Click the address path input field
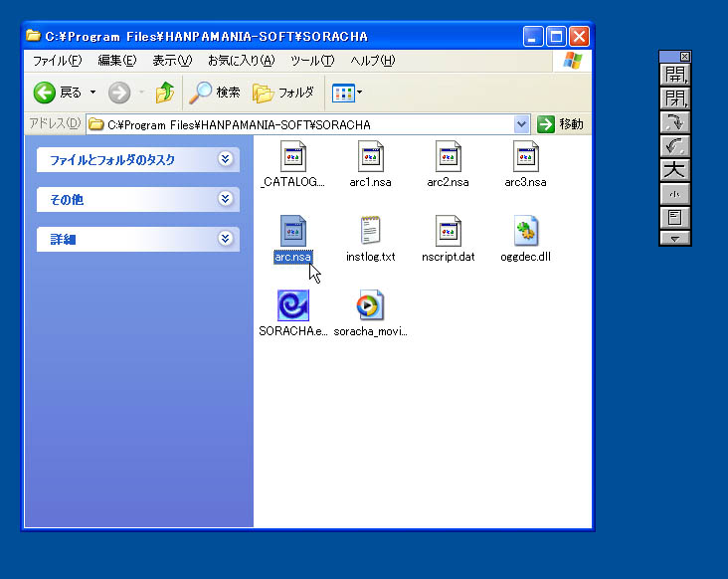Screen dimensions: 728x579 [300, 124]
